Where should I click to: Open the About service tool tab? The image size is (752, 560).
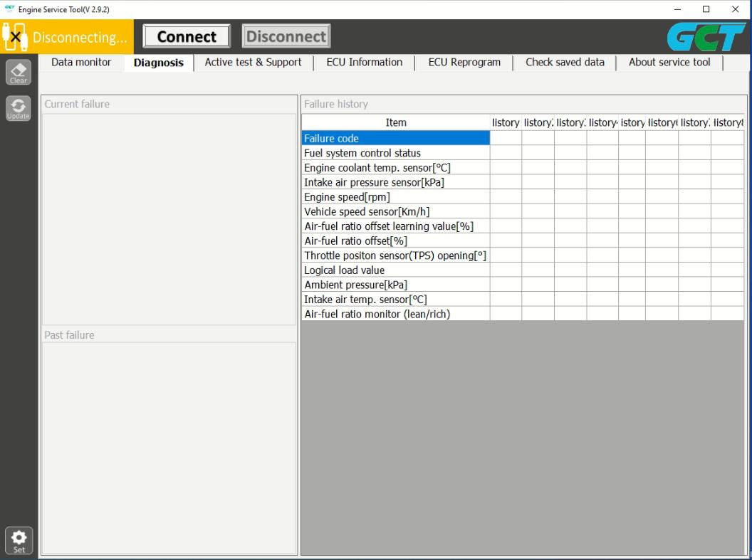coord(669,62)
